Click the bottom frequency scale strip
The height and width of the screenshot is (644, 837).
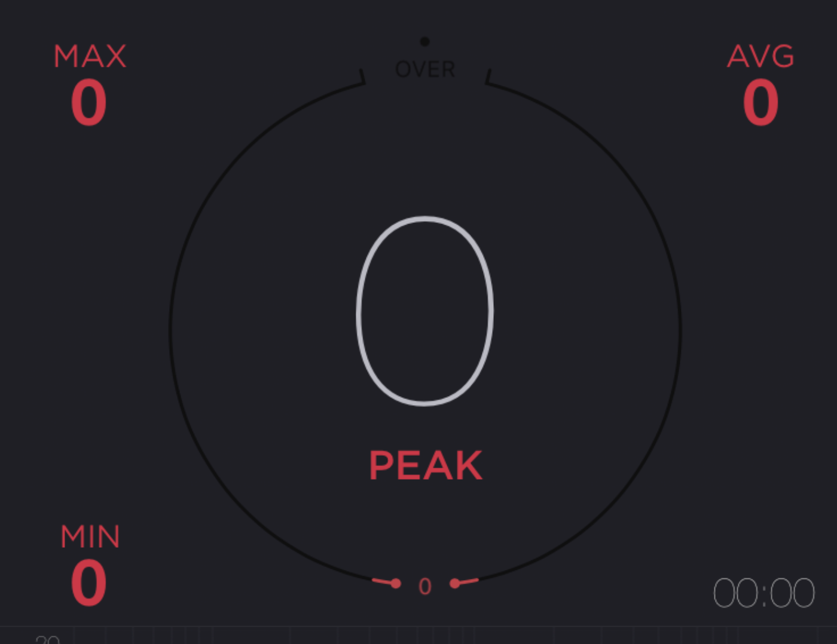[x=418, y=635]
